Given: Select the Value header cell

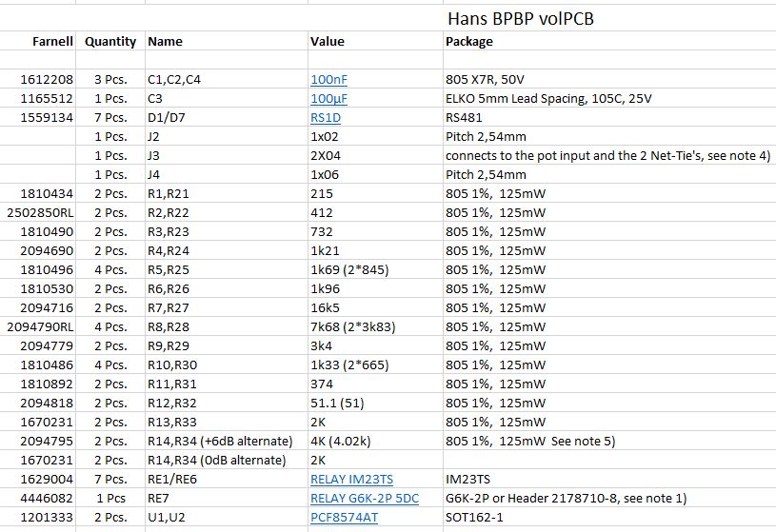Looking at the screenshot, I should (x=375, y=41).
